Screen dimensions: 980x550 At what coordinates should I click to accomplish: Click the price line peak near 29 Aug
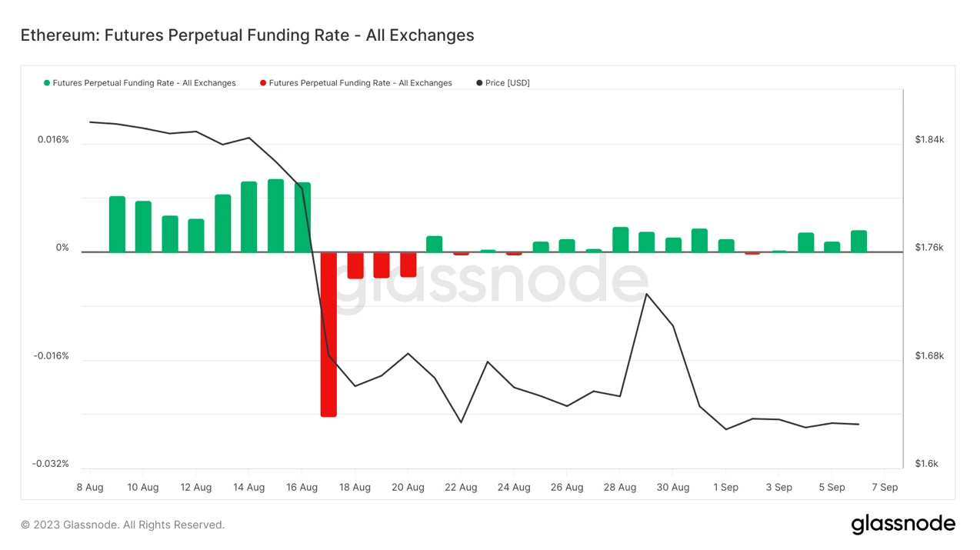coord(647,294)
